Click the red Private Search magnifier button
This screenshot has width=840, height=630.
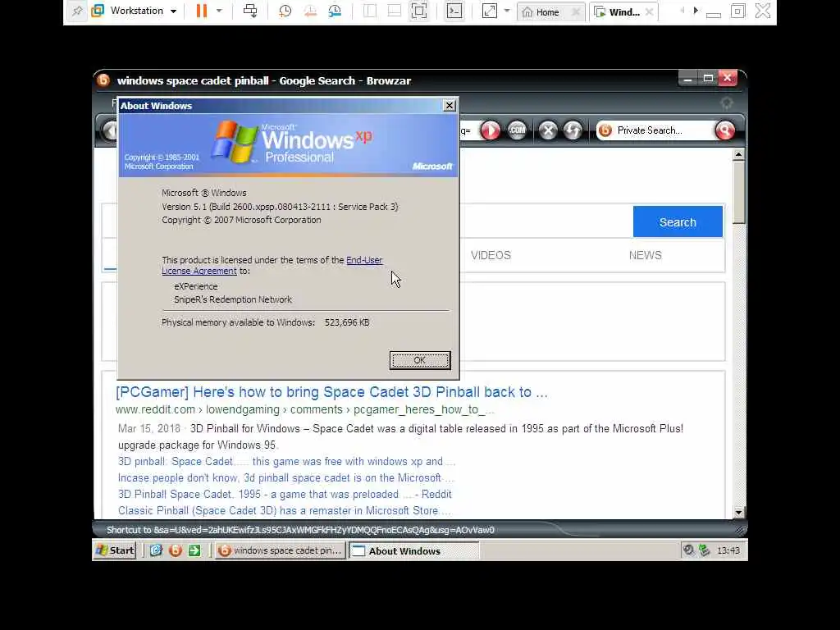tap(724, 130)
